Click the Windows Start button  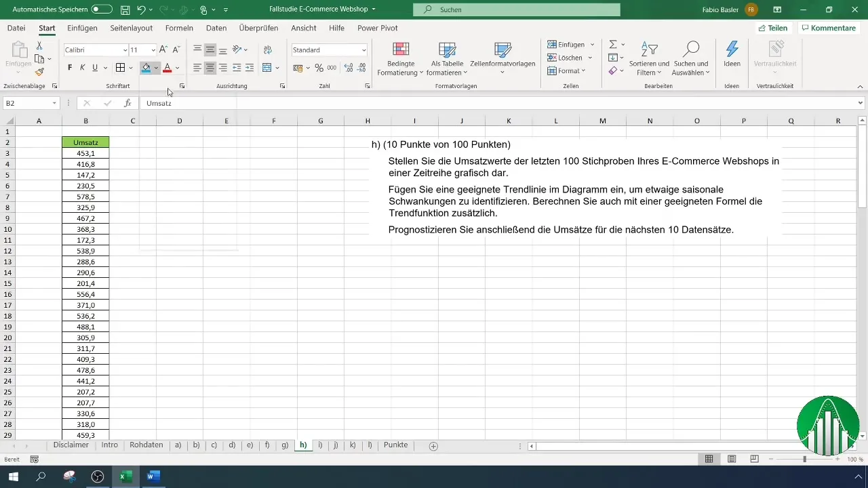[x=13, y=476]
